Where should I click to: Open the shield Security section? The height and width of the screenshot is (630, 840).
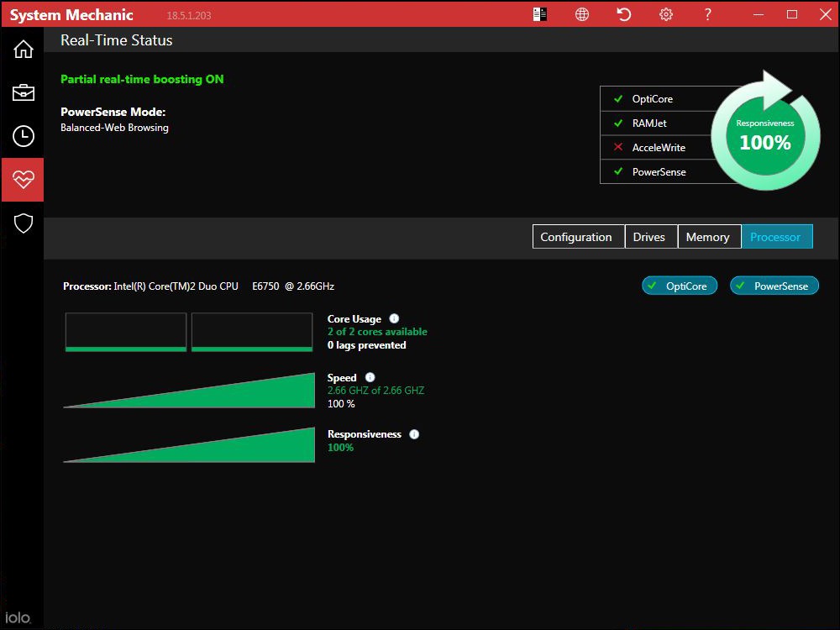click(23, 223)
